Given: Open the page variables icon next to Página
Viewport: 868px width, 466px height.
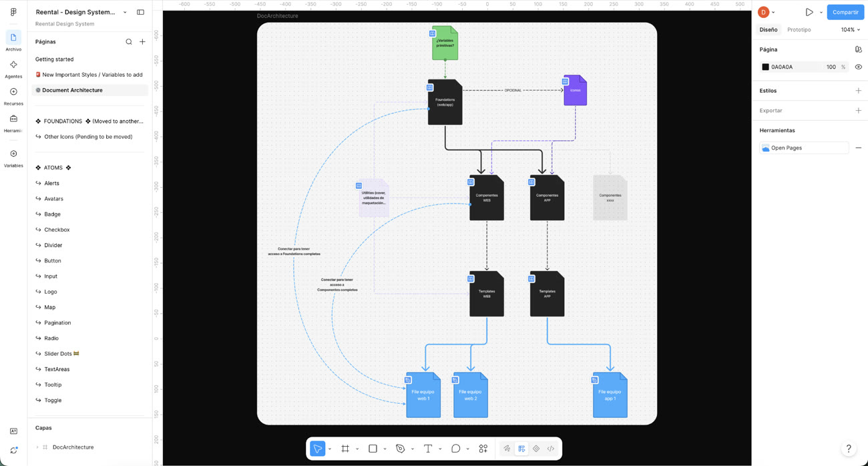Looking at the screenshot, I should [x=859, y=49].
